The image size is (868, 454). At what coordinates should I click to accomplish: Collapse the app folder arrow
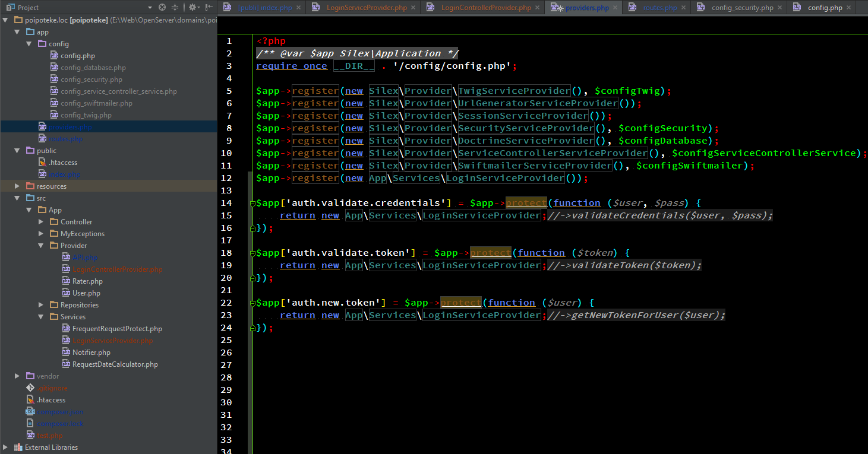[x=17, y=32]
